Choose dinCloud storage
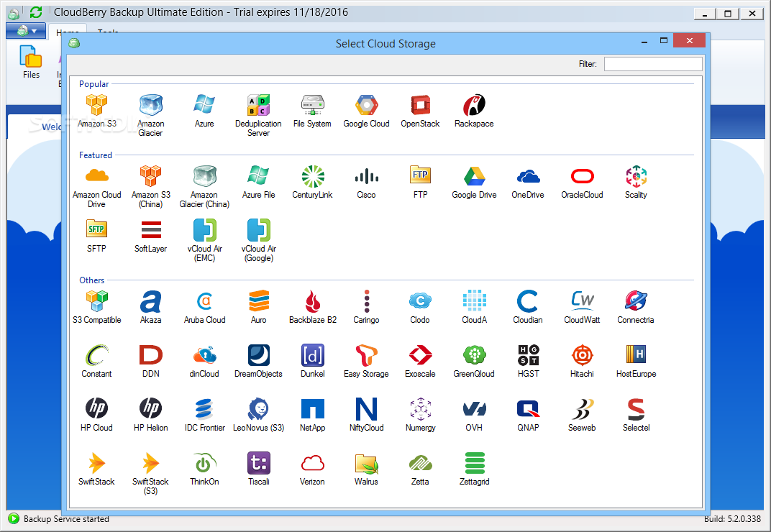 [204, 362]
